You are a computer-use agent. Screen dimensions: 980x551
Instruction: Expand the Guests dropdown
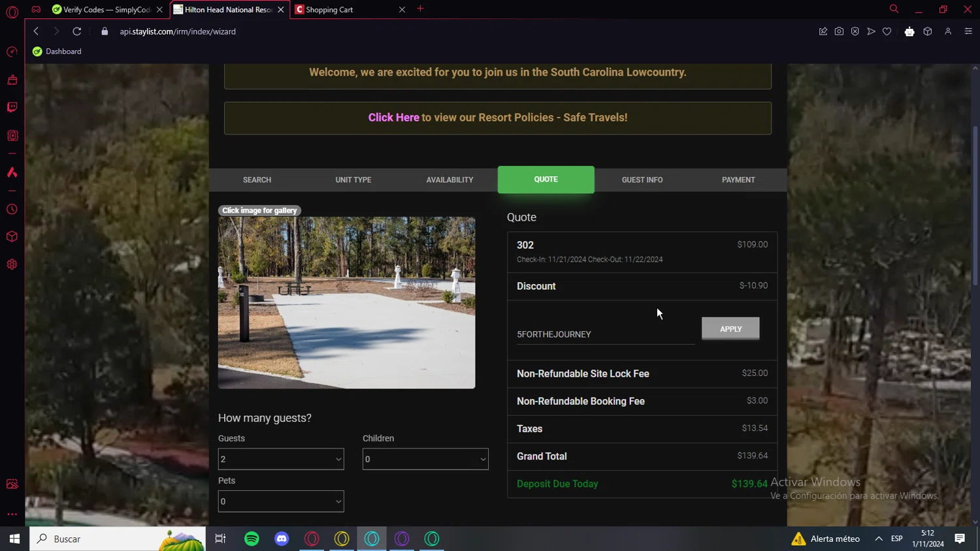pyautogui.click(x=281, y=459)
